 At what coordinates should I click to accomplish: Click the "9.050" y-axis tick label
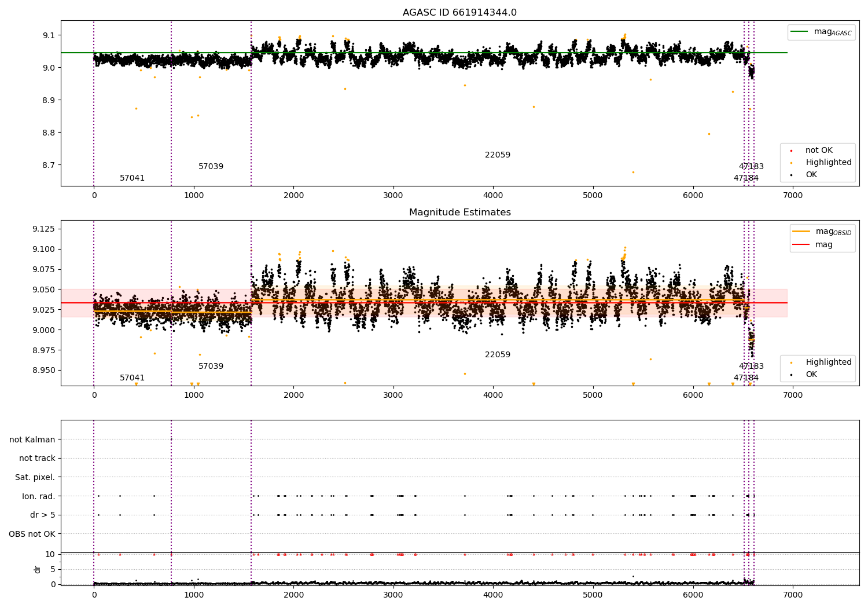tap(44, 290)
